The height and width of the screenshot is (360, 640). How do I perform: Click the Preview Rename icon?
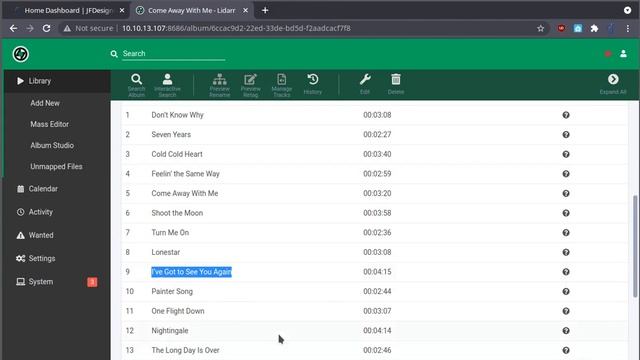[220, 85]
